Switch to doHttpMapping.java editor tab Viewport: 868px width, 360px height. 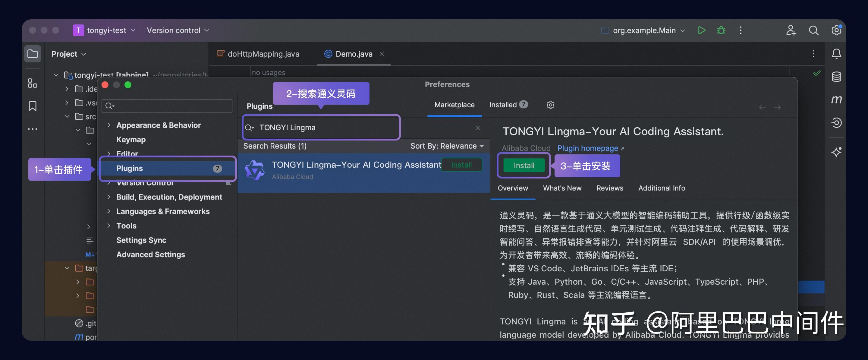tap(258, 54)
